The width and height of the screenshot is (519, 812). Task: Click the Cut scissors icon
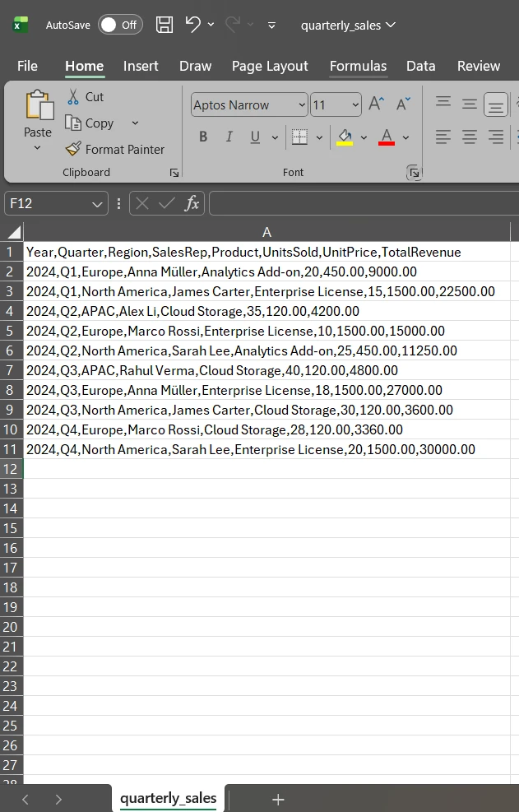73,97
